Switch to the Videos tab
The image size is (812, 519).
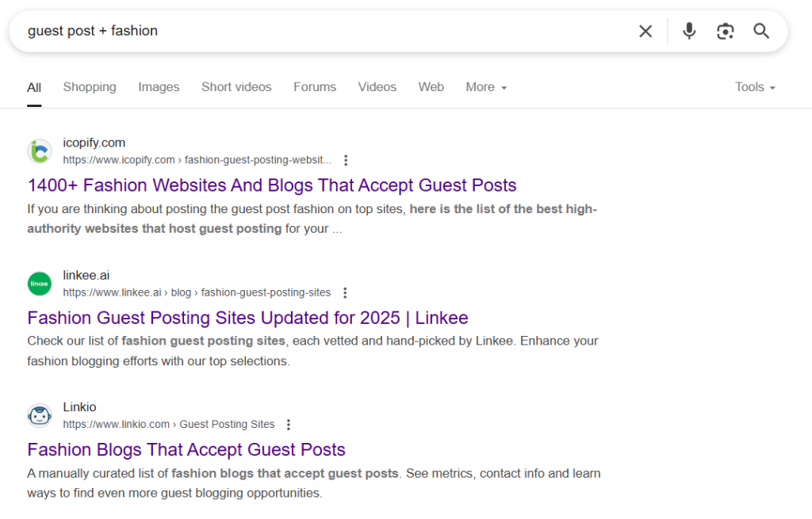click(x=377, y=87)
